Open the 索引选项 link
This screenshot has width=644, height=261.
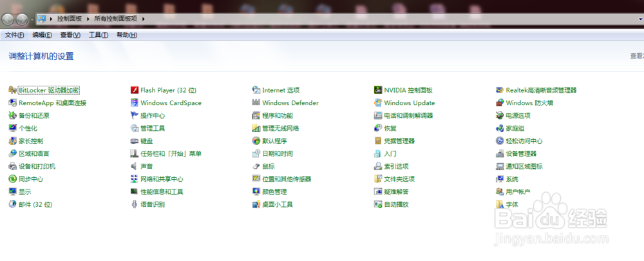(x=396, y=166)
